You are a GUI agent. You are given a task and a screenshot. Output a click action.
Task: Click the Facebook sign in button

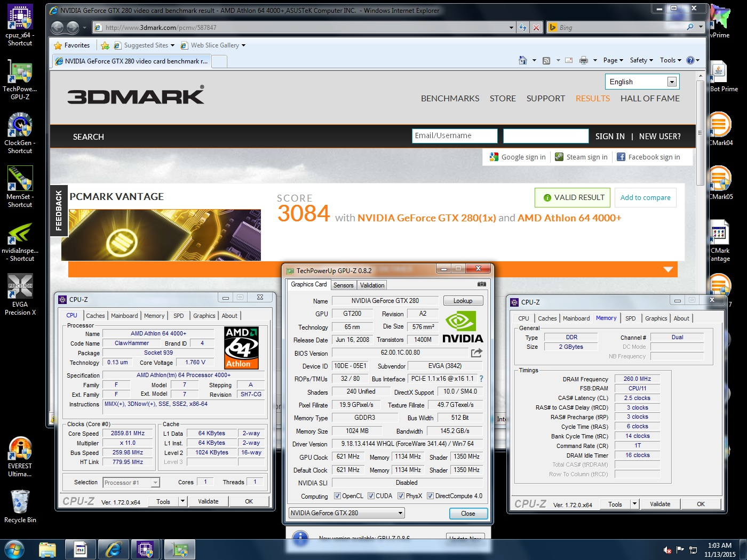tap(648, 157)
